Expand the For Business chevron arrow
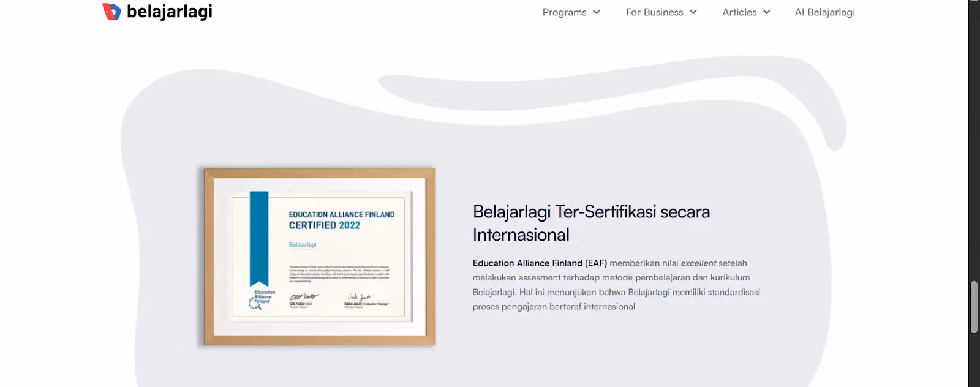Viewport: 980px width, 387px height. click(693, 12)
